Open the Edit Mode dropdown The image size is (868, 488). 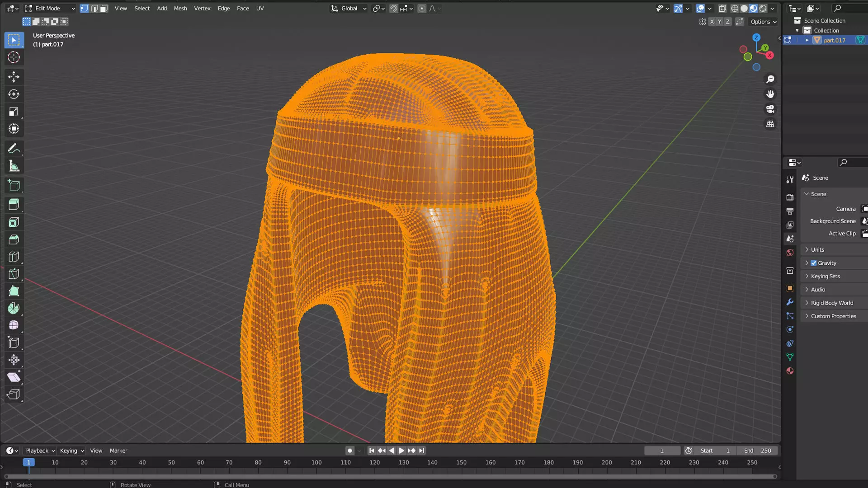tap(50, 9)
